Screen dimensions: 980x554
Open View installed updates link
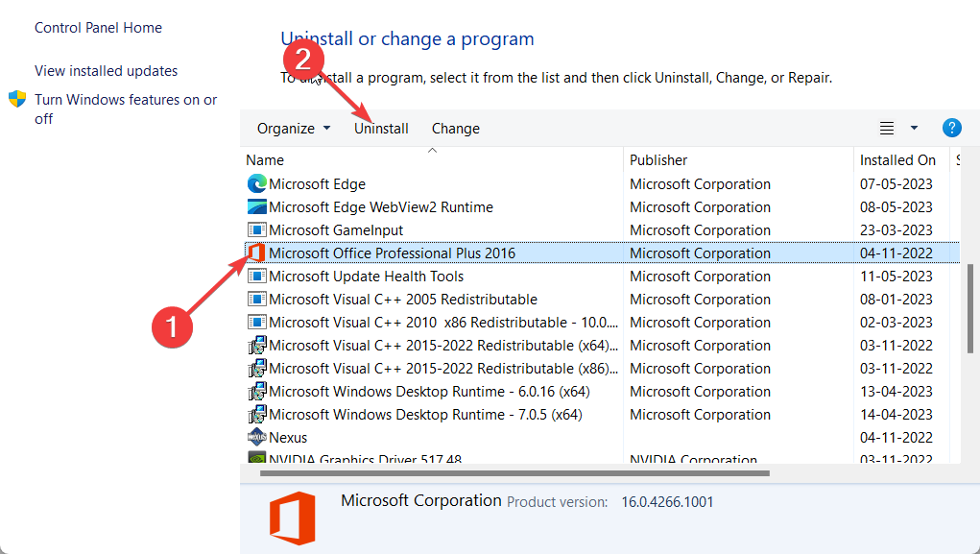click(106, 71)
